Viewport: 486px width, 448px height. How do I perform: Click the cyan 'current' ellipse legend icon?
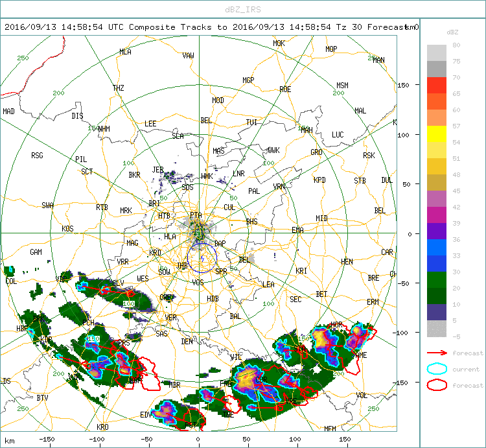point(437,369)
